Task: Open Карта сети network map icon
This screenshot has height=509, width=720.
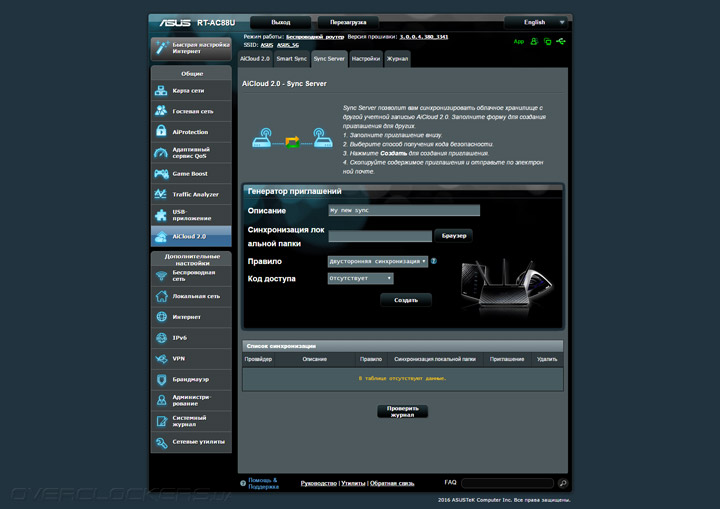Action: tap(162, 90)
